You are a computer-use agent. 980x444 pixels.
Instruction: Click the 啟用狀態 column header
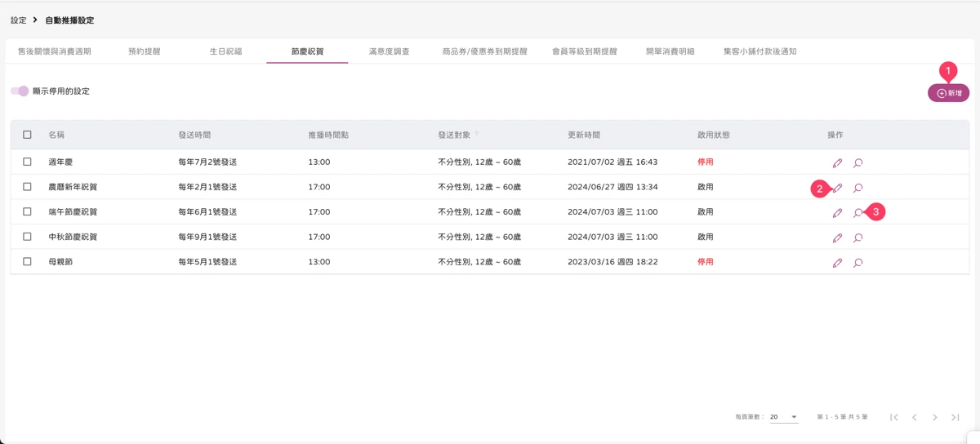[714, 135]
